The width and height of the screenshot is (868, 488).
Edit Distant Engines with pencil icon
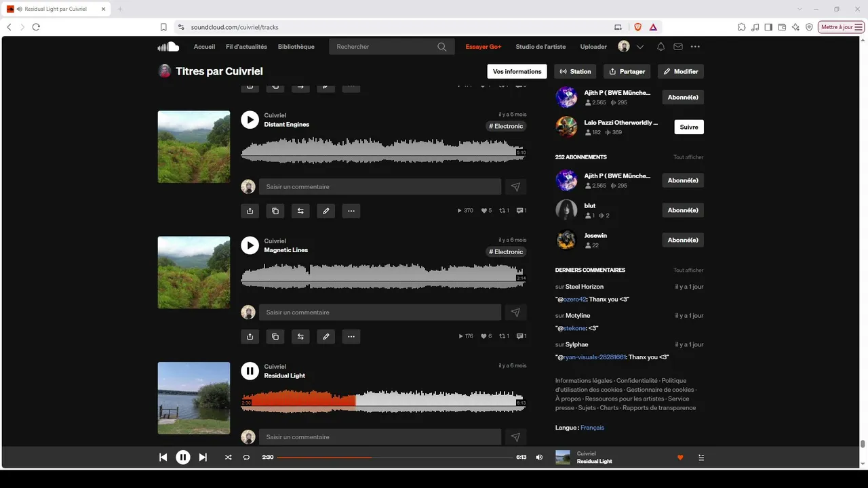(326, 211)
